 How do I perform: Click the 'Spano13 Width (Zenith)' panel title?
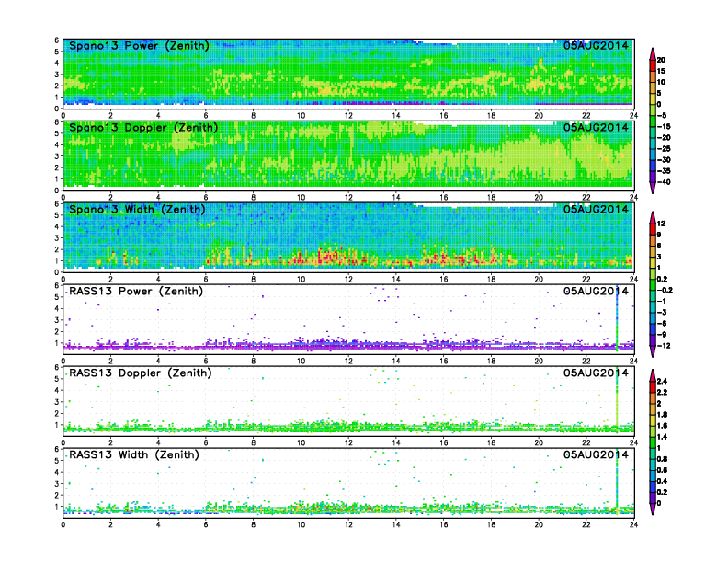pyautogui.click(x=137, y=209)
